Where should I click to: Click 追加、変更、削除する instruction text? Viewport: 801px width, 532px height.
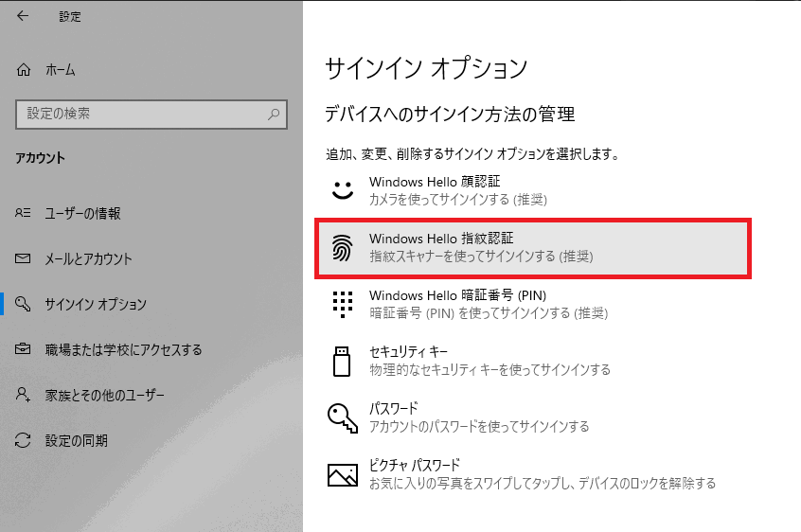472,153
